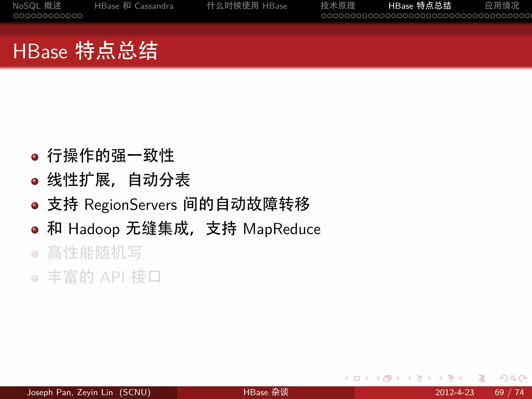Click last slide dot under NoSQL 概述
532x399 pixels.
coord(80,16)
